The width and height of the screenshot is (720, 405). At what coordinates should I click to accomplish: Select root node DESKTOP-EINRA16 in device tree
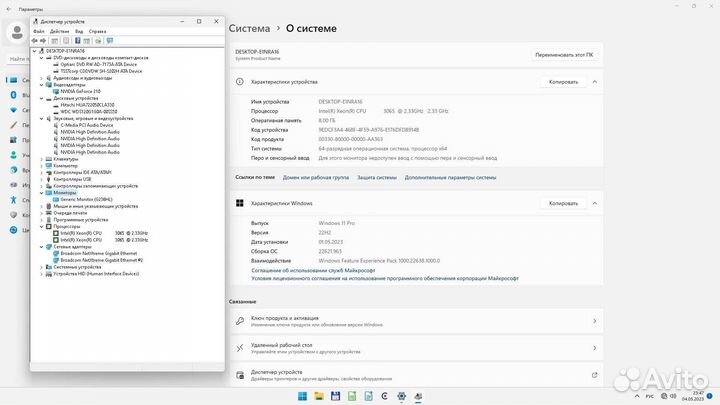tap(65, 51)
